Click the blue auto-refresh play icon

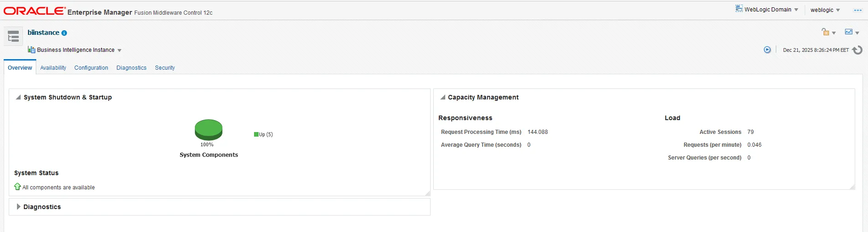[x=767, y=50]
